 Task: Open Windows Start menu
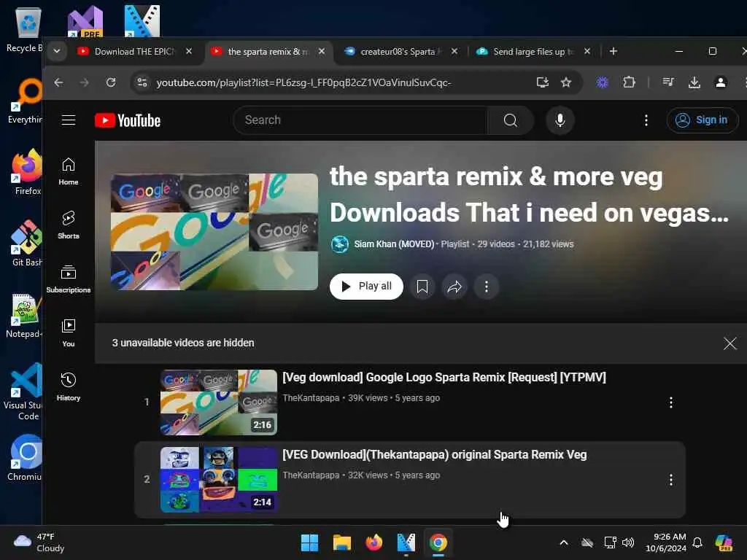click(309, 542)
